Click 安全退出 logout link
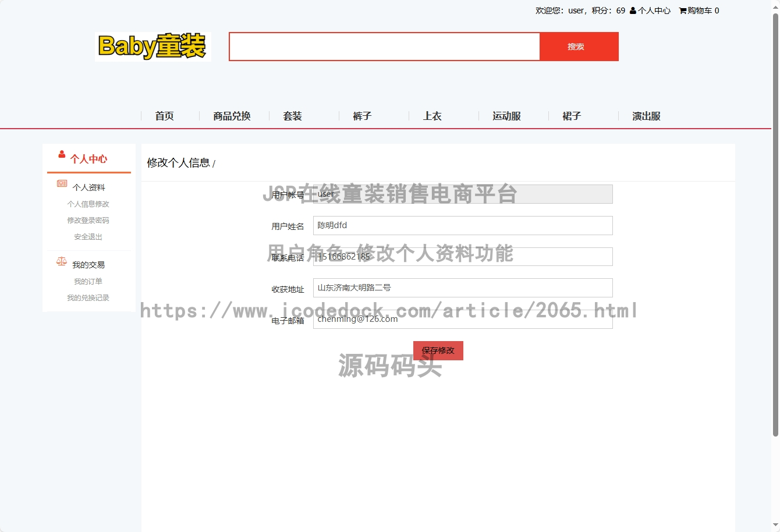Viewport: 780px width, 532px height. pyautogui.click(x=88, y=237)
